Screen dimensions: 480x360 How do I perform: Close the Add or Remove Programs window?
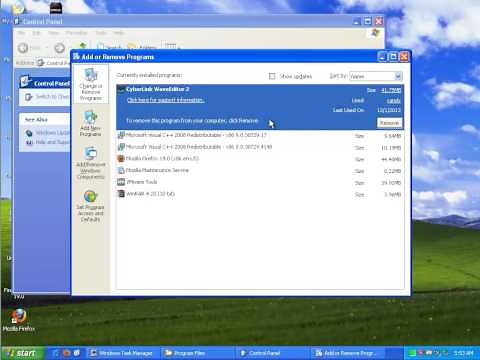[404, 57]
